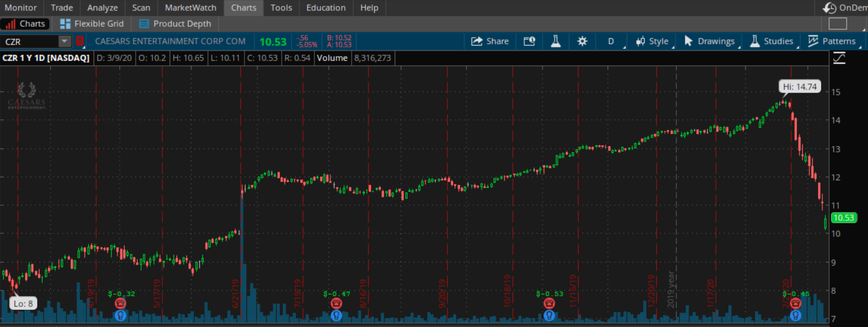Click the OnDemand clock icon
Screen dimensions: 868x327
coord(830,8)
